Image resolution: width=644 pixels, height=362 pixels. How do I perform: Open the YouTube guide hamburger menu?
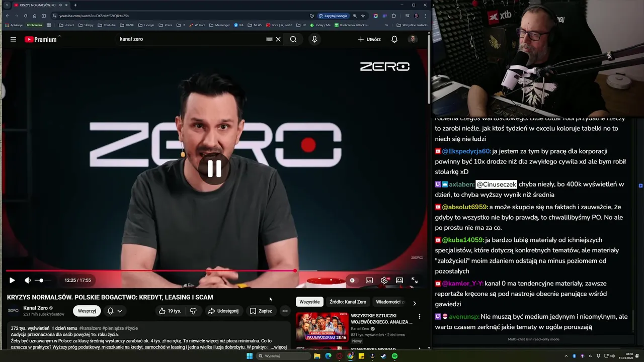(13, 39)
